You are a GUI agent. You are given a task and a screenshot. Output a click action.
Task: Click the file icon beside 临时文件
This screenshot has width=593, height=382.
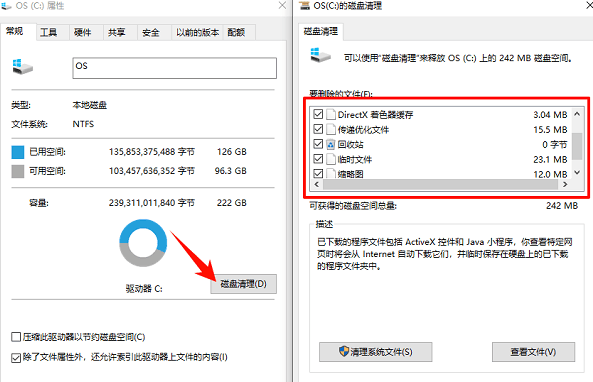point(331,159)
